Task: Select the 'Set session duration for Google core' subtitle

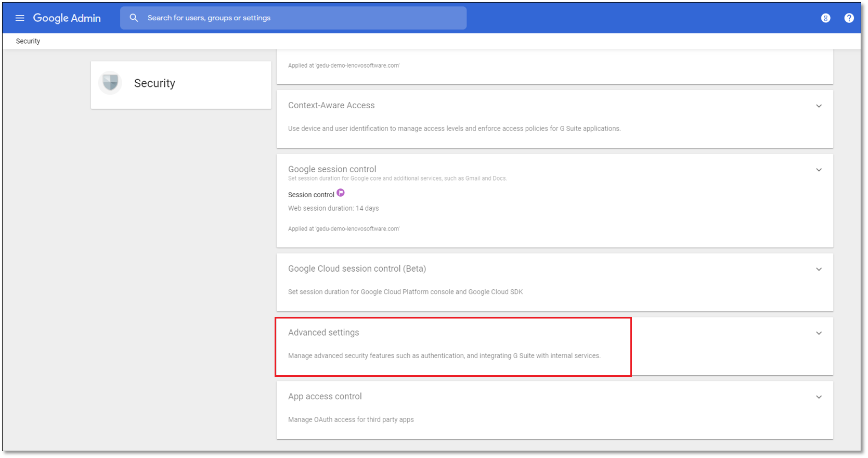Action: tap(397, 179)
